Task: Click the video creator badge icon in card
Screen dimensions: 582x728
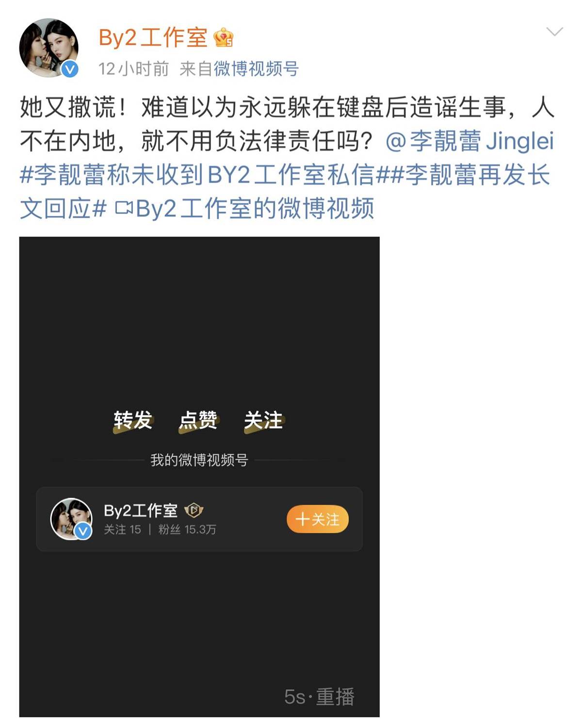Action: click(194, 510)
